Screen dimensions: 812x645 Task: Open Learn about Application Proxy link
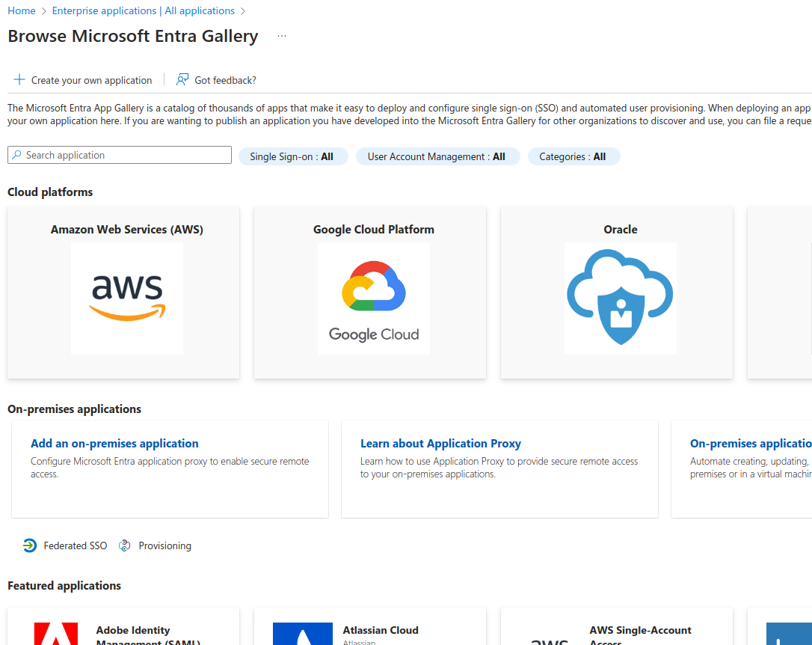click(440, 444)
